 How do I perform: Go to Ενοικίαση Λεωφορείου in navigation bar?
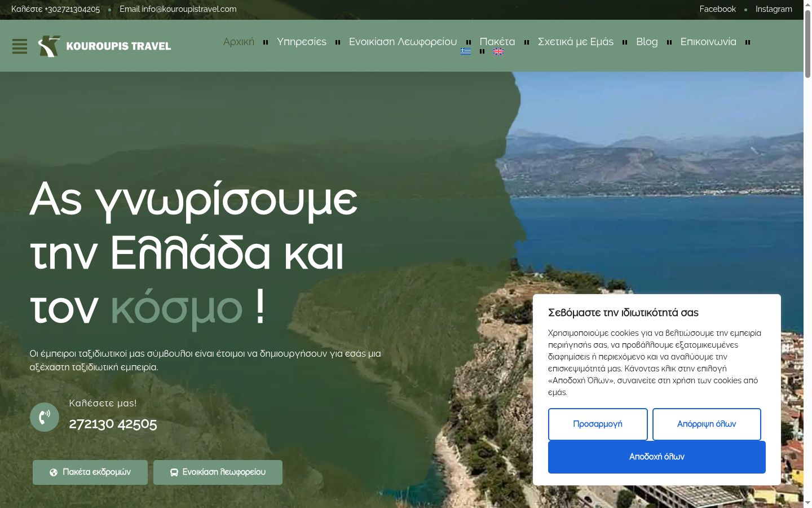tap(403, 42)
